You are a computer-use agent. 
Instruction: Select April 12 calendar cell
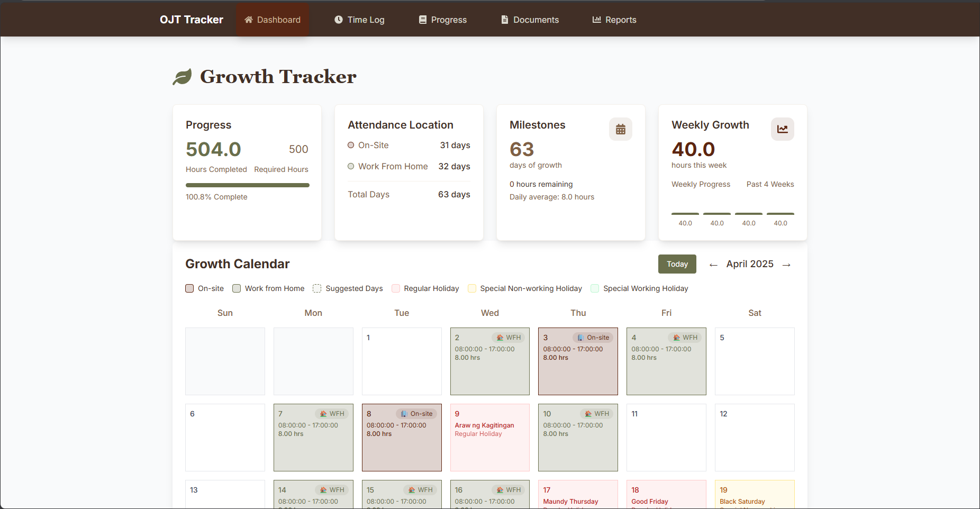(755, 438)
